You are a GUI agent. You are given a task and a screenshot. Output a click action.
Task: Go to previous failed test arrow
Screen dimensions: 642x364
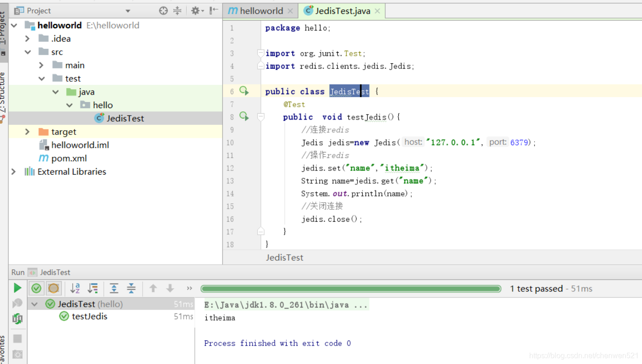tap(153, 288)
